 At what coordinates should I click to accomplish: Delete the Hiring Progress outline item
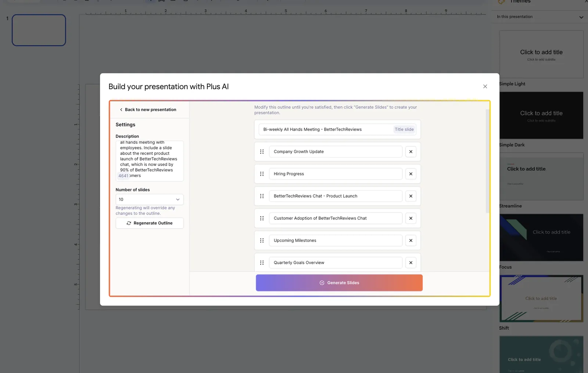point(410,174)
